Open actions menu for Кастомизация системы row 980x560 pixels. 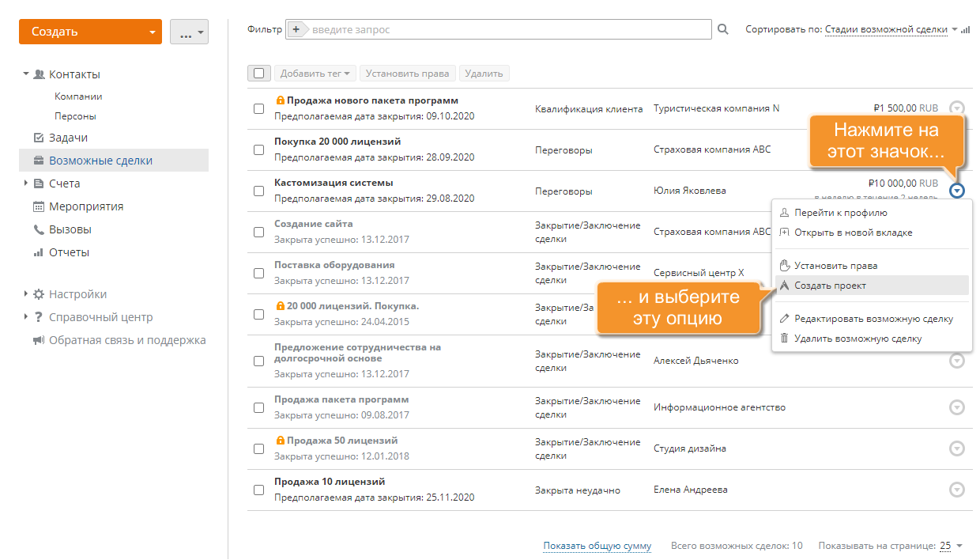pyautogui.click(x=957, y=191)
